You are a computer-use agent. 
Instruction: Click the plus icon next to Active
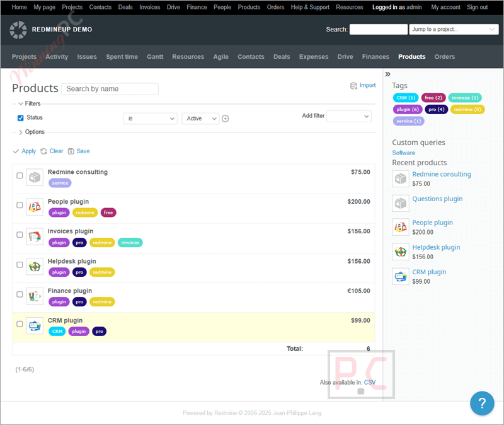pos(226,119)
